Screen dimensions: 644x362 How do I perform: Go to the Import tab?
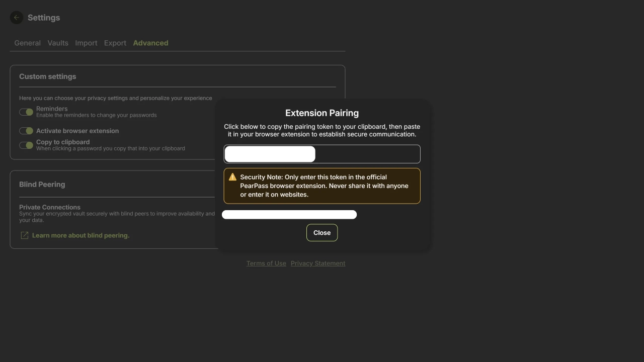tap(86, 43)
